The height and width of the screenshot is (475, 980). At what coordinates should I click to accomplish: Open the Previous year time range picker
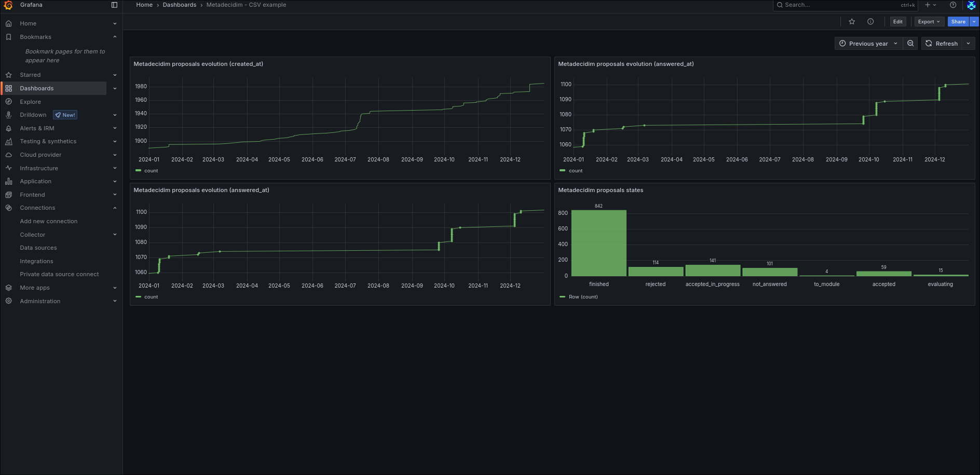click(868, 43)
